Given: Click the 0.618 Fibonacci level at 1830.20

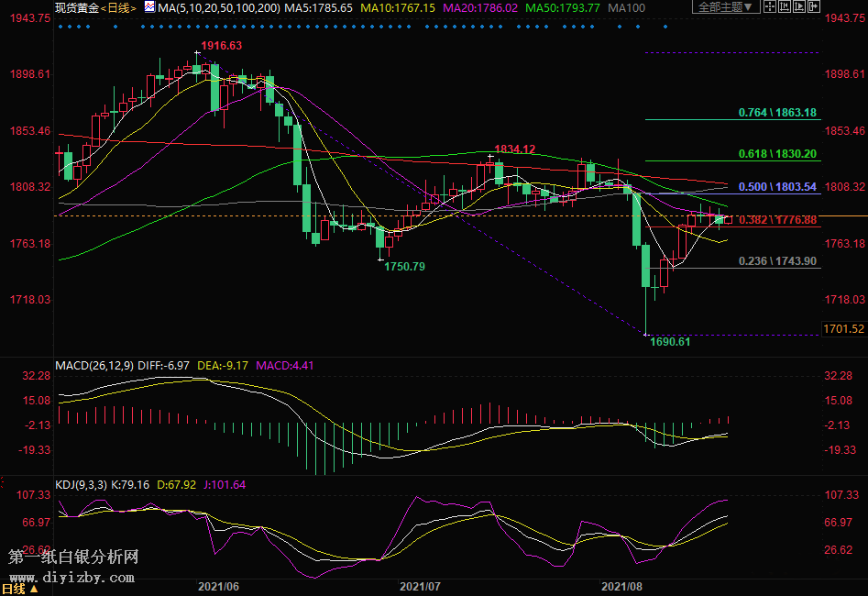Looking at the screenshot, I should [x=777, y=155].
